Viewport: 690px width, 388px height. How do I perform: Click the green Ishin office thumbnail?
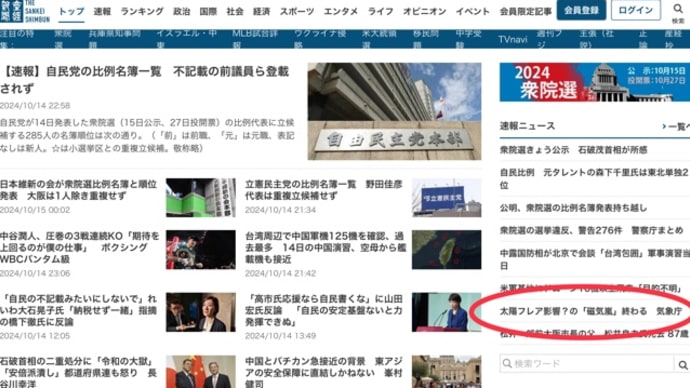coord(201,198)
